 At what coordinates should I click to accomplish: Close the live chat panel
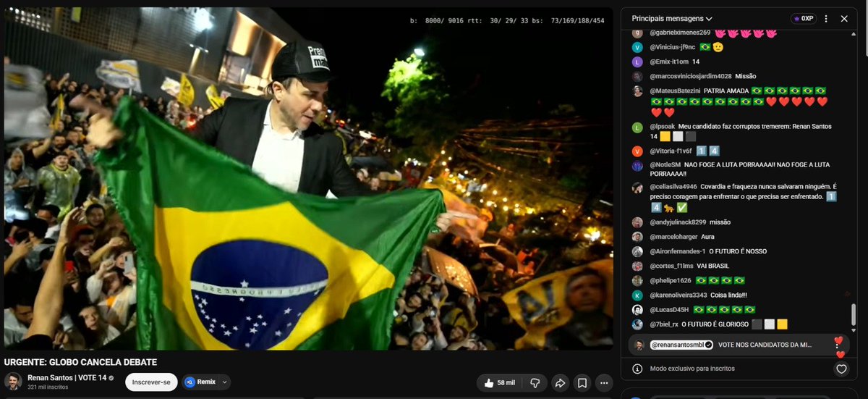(x=843, y=18)
